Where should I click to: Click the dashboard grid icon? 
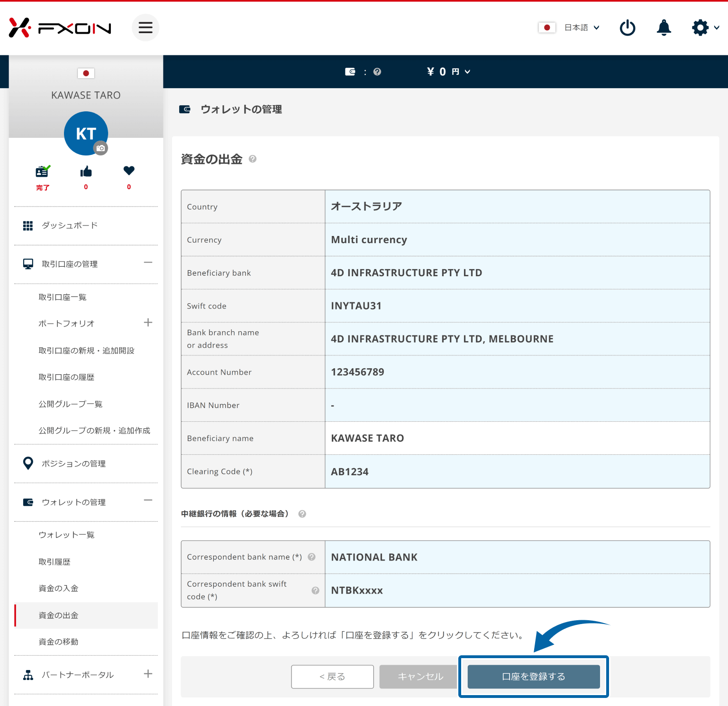[28, 226]
